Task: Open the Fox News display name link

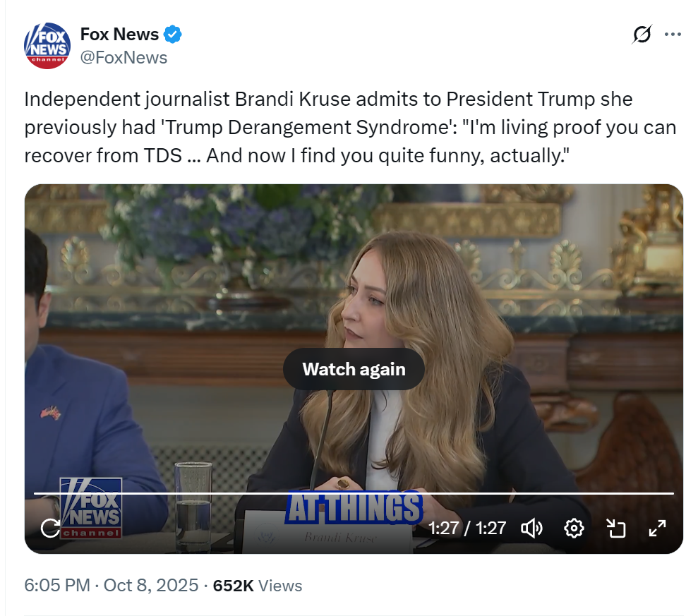Action: click(119, 34)
